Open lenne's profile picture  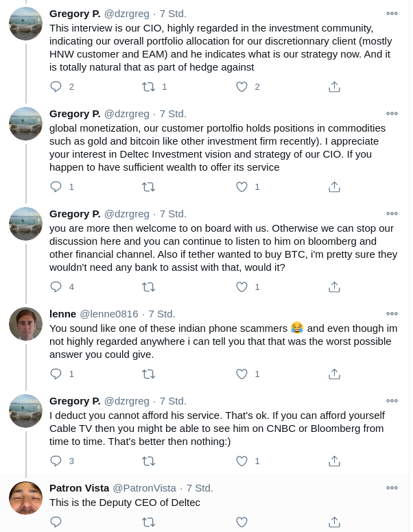coord(25,324)
